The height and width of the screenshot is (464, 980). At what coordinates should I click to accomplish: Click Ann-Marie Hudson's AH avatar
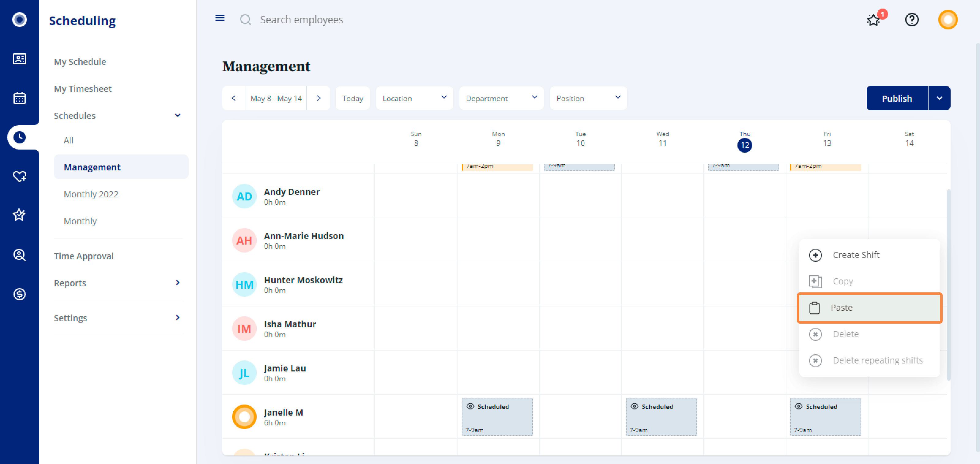coord(244,240)
